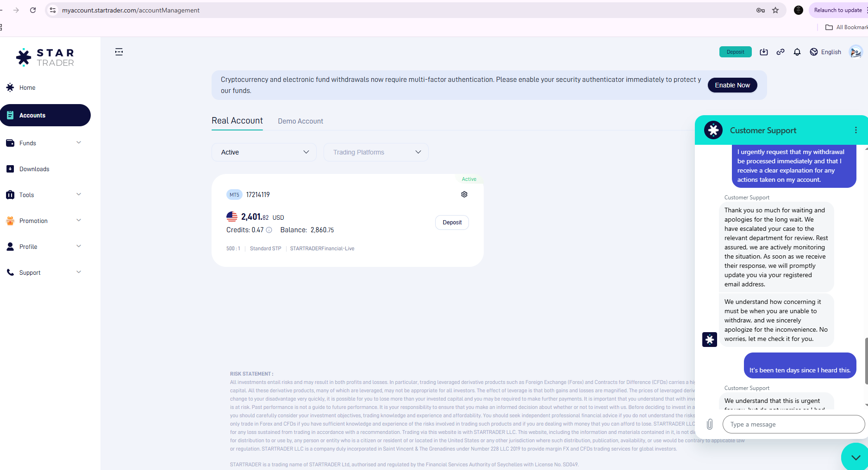Viewport: 868px width, 470px height.
Task: Open the Active status dropdown
Action: coord(264,152)
